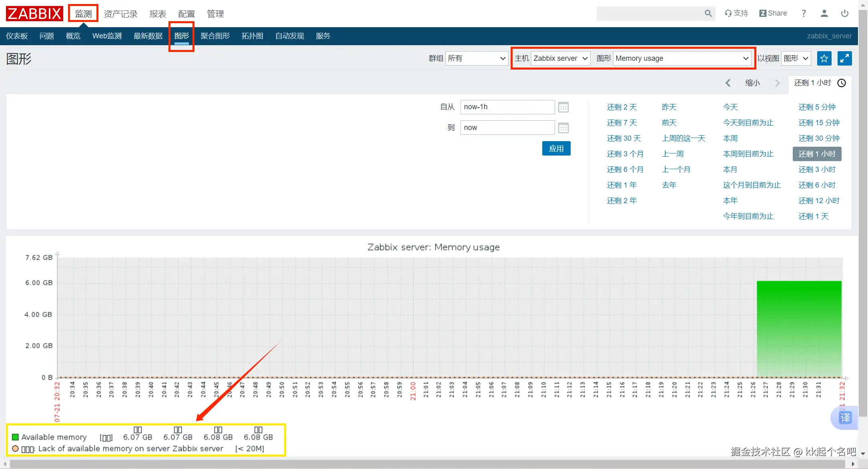Click the search magnifier icon
The image size is (868, 469).
[x=708, y=14]
